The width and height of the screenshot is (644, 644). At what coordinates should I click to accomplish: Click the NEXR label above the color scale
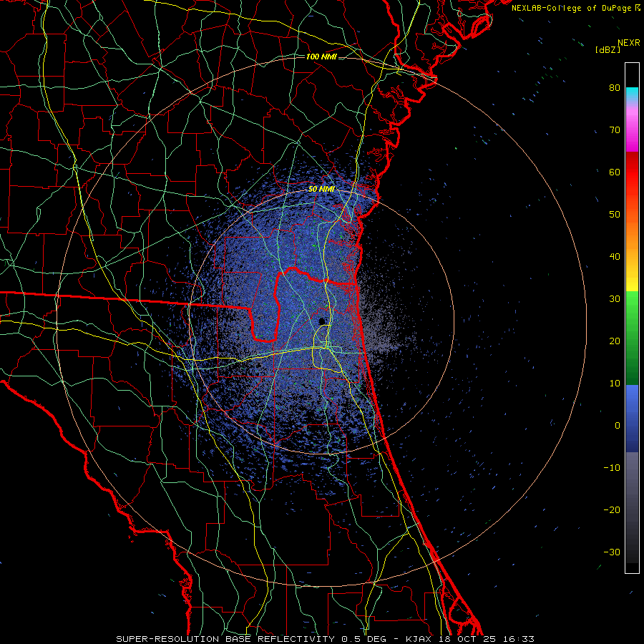pyautogui.click(x=628, y=43)
